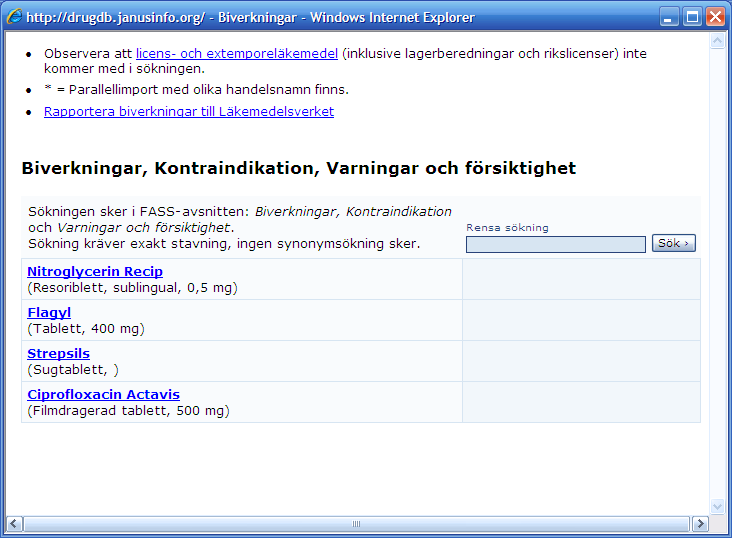Click the text 'Parallellimport med olika handelsnamn finns'
This screenshot has width=732, height=538.
(x=208, y=90)
